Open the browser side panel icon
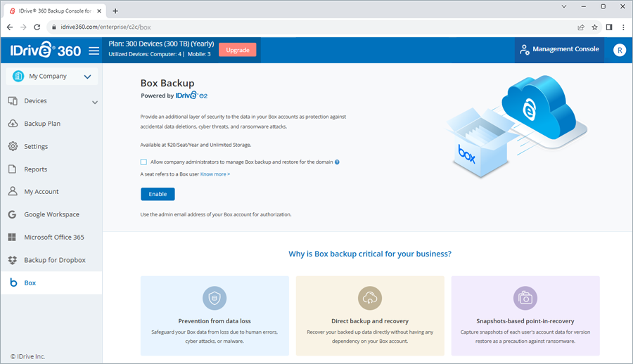 (x=609, y=27)
